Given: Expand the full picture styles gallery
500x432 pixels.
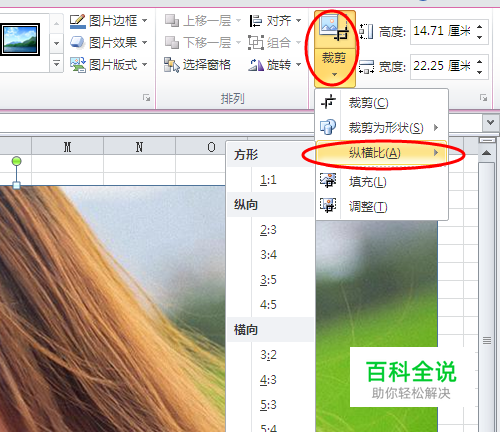Looking at the screenshot, I should [x=56, y=63].
